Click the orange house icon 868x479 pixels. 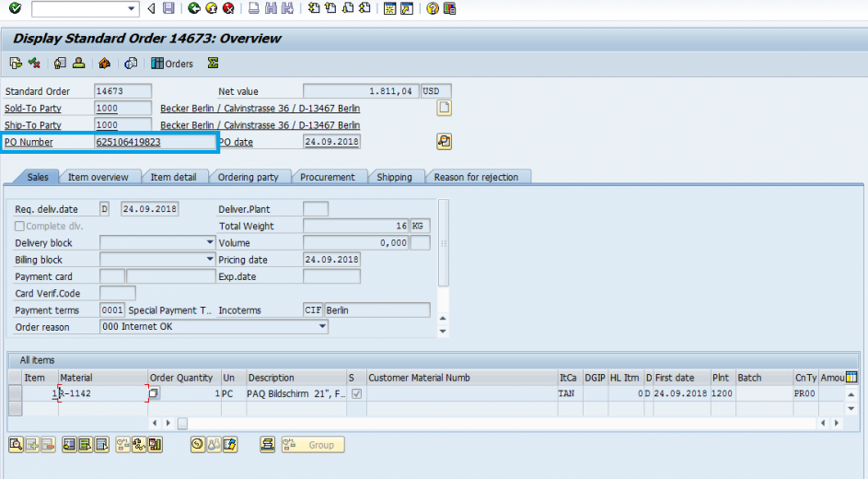[x=104, y=64]
